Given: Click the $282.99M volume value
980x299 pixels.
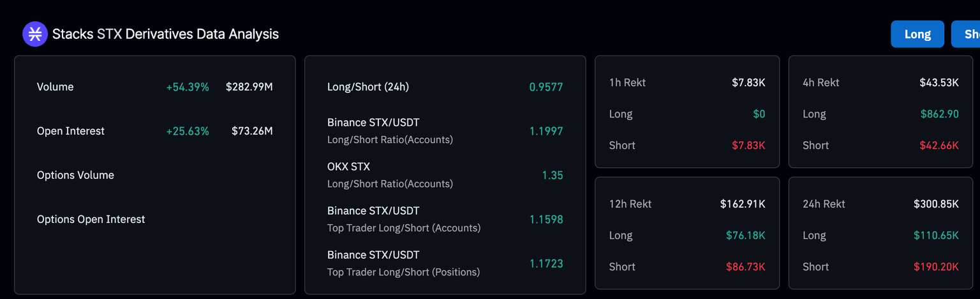Looking at the screenshot, I should coord(249,87).
